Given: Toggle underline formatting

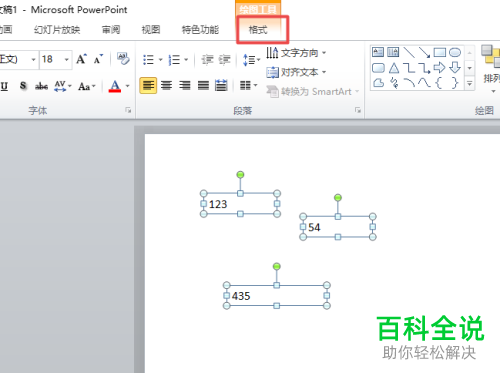Looking at the screenshot, I should point(4,86).
